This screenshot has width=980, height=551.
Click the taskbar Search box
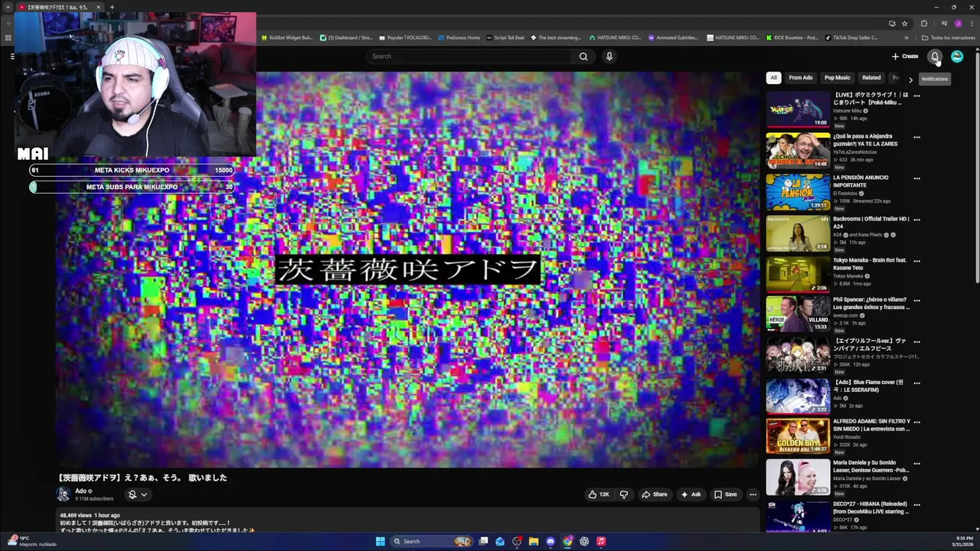(432, 541)
